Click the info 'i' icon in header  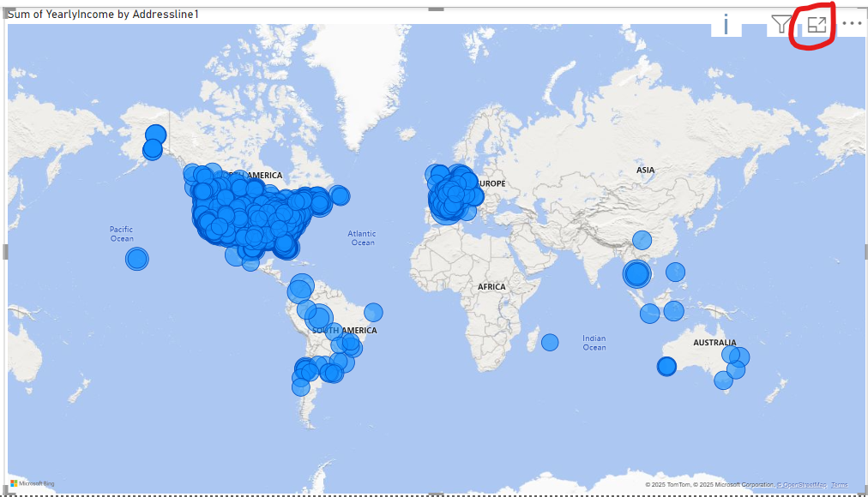point(726,24)
